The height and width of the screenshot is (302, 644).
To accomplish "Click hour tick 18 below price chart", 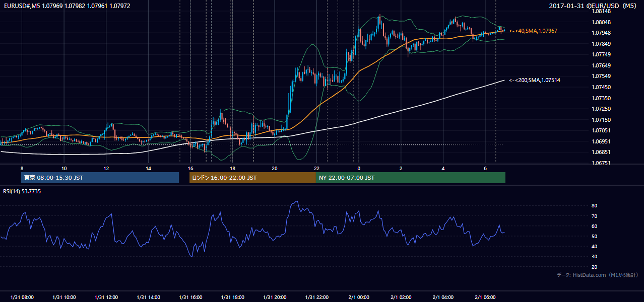I will 232,168.
